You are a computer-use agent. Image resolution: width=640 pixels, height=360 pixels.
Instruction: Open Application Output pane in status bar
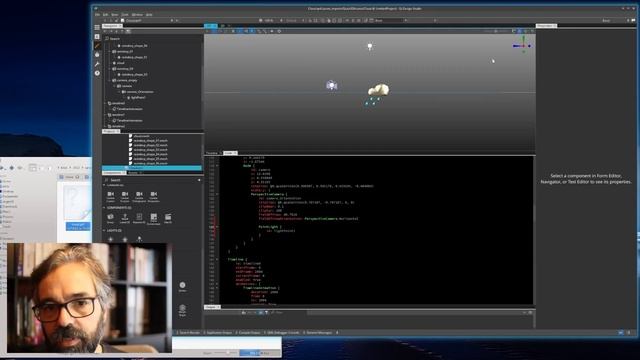[218, 333]
